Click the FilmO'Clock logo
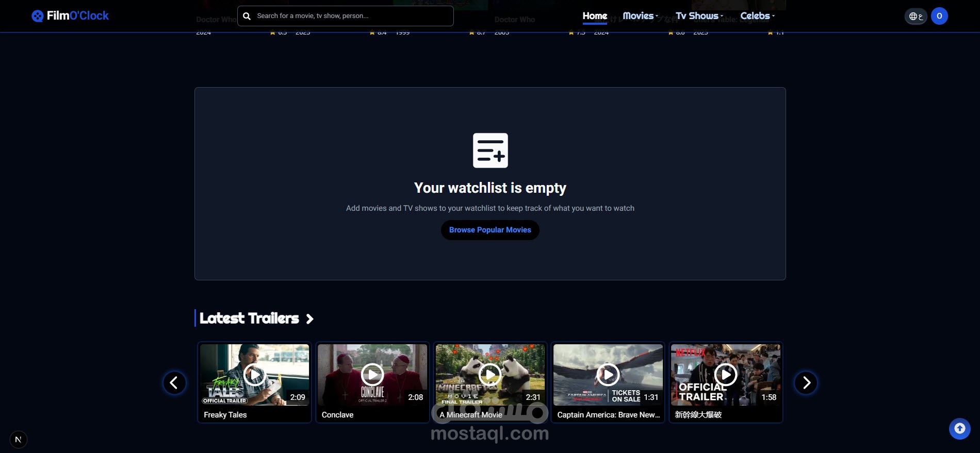Image resolution: width=980 pixels, height=453 pixels. click(x=70, y=15)
